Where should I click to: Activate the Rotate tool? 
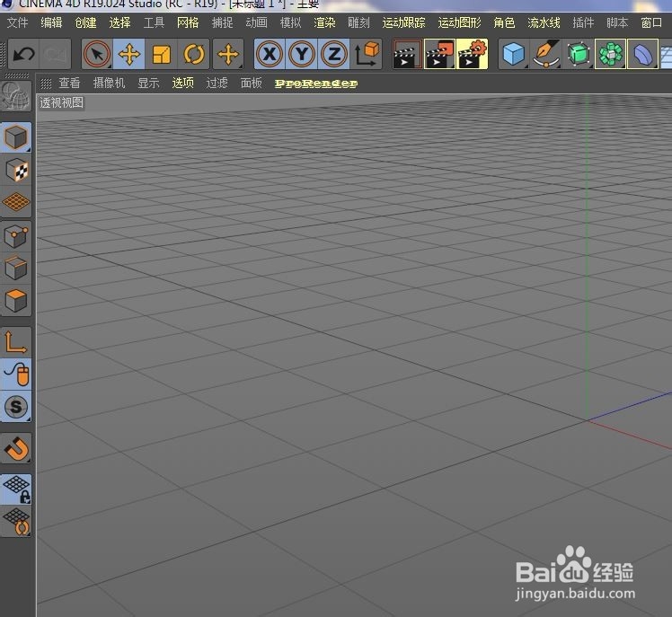pos(194,54)
